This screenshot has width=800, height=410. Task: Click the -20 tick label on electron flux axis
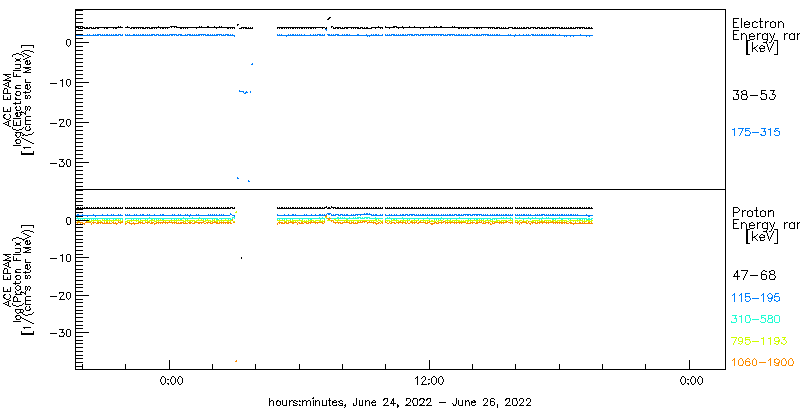61,122
